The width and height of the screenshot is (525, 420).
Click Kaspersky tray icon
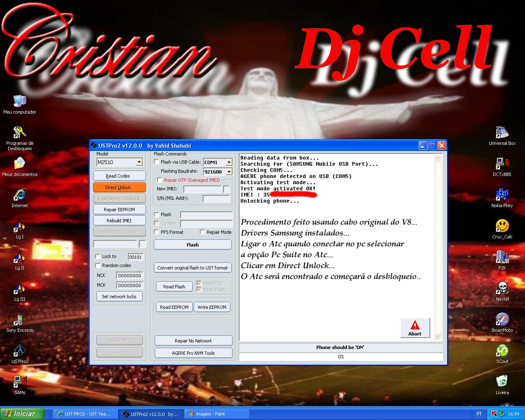(494, 414)
